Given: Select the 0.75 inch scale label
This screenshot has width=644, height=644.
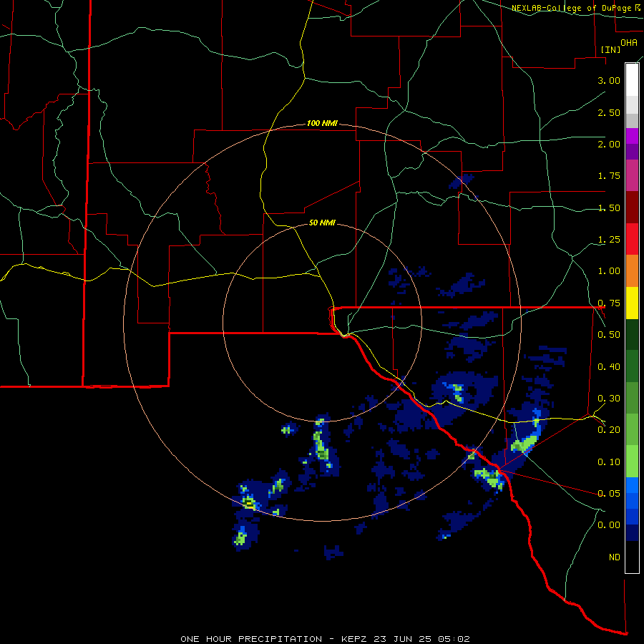Looking at the screenshot, I should point(609,303).
